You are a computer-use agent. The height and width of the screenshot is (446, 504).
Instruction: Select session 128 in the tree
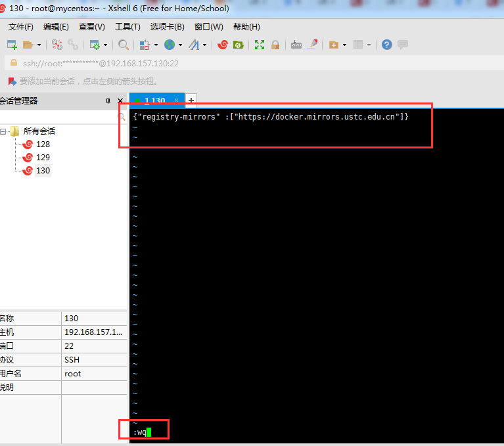[x=36, y=145]
